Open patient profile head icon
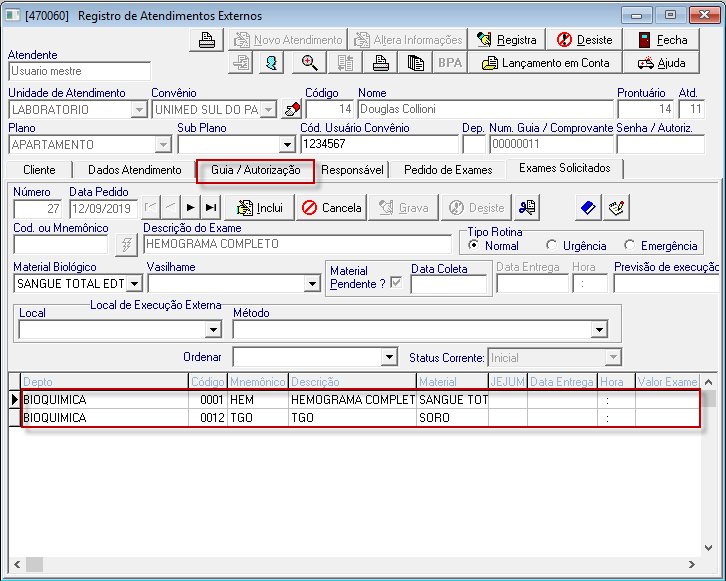Viewport: 726px width, 581px height. coord(271,62)
